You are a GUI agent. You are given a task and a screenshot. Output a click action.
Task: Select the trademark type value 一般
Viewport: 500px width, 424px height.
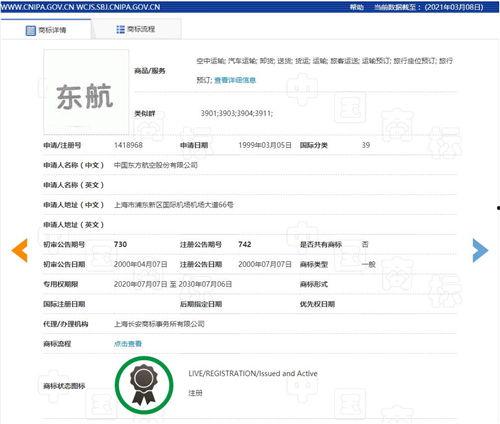click(369, 264)
